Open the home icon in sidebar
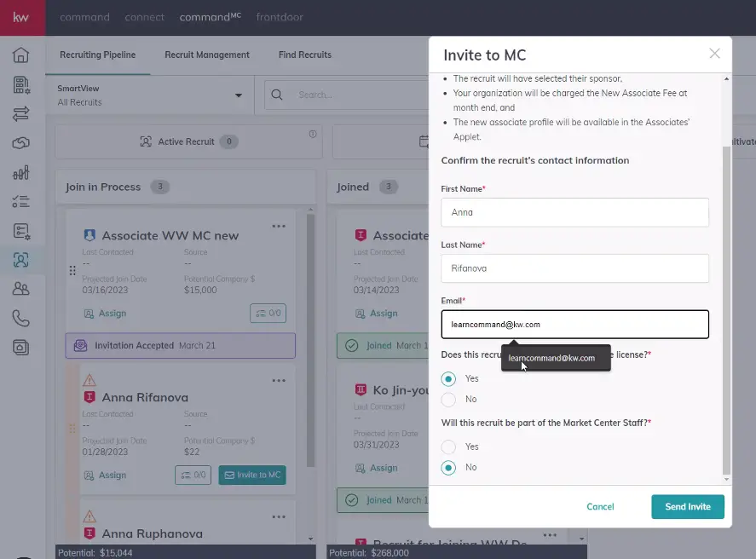Screen dimensions: 756x559 click(20, 55)
